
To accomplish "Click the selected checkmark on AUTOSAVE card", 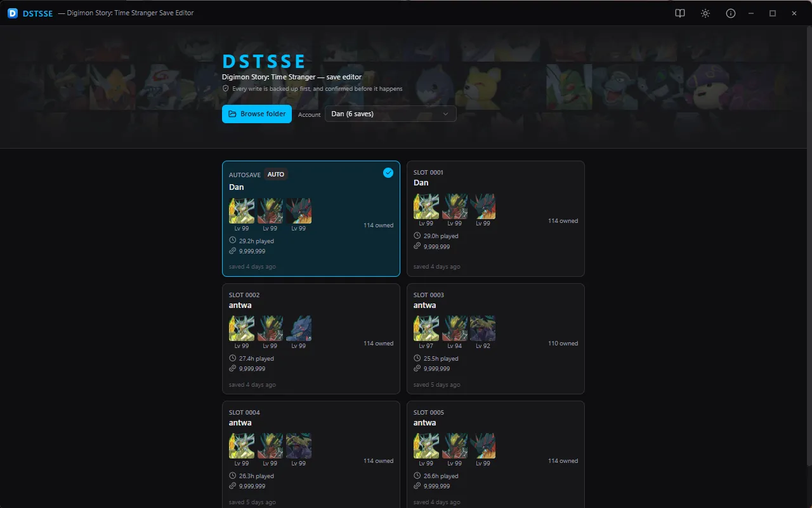I will (388, 173).
